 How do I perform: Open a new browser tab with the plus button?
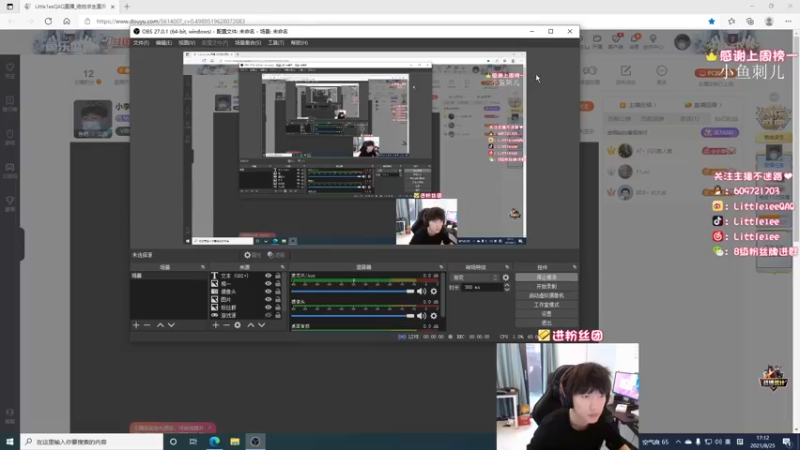127,7
